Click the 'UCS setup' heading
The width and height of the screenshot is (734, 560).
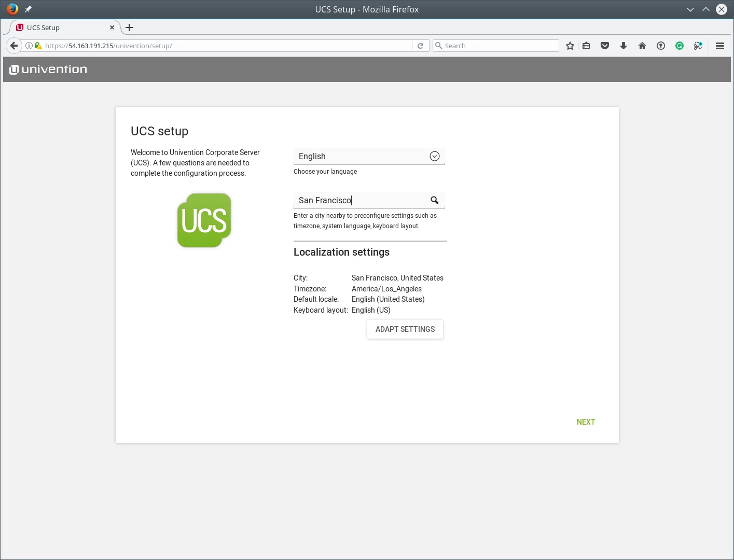coord(159,131)
